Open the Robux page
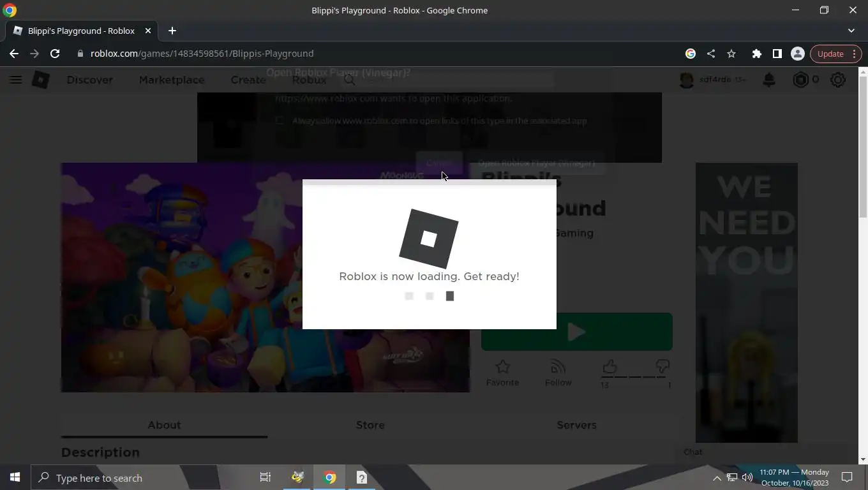Viewport: 868px width, 490px height. point(309,80)
